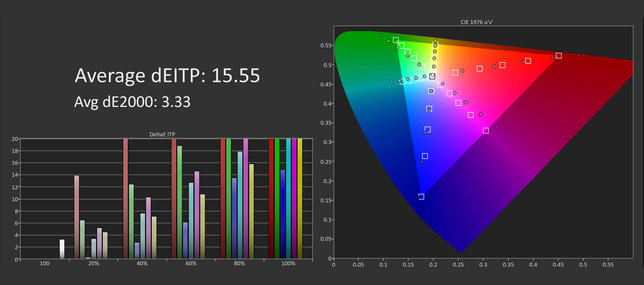Select the Average dEITP 15.55 text
The height and width of the screenshot is (285, 644).
pyautogui.click(x=167, y=75)
